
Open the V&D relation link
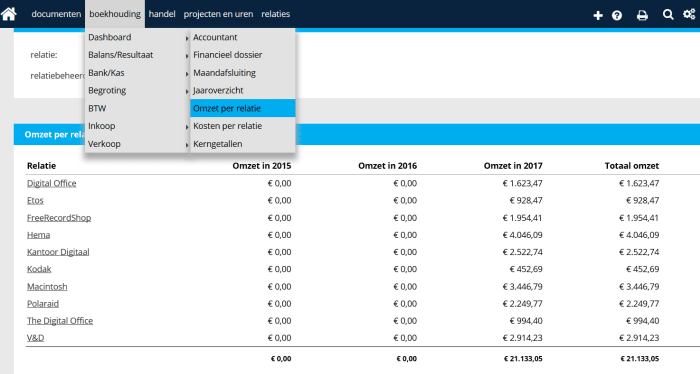(35, 338)
